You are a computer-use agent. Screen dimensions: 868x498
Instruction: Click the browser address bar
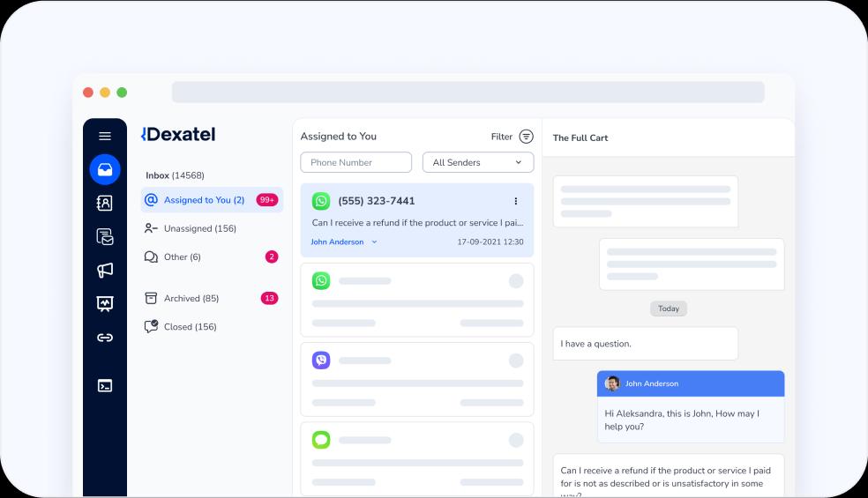pyautogui.click(x=468, y=92)
